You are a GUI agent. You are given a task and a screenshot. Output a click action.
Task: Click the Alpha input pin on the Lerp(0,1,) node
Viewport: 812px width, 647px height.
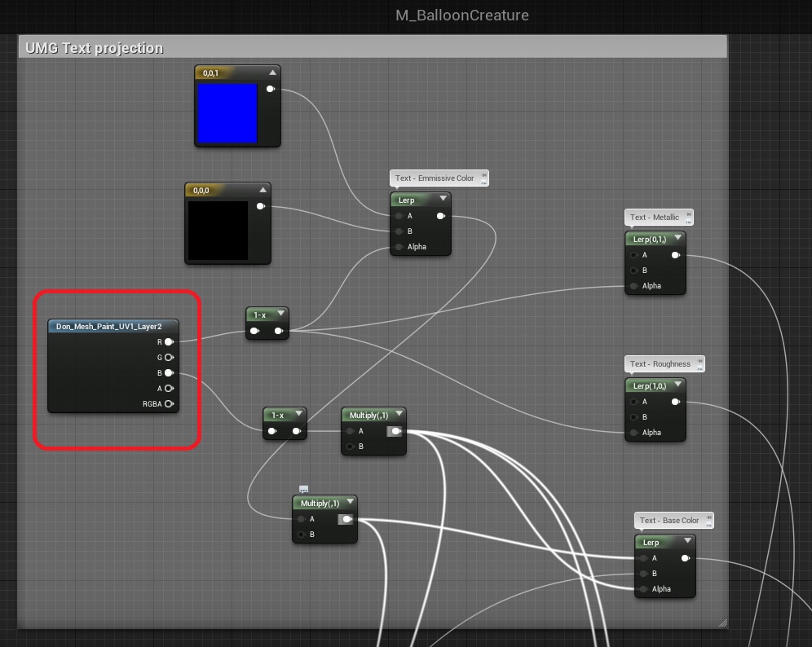[x=633, y=286]
